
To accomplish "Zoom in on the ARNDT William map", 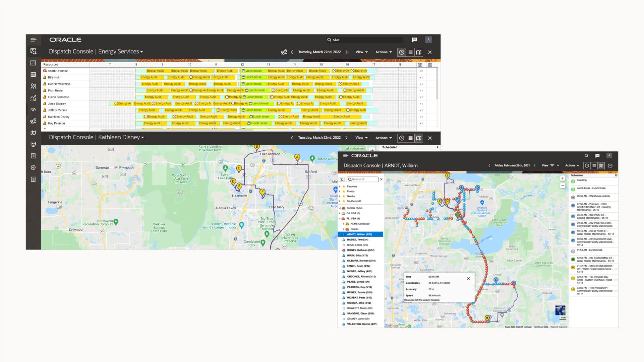I will (563, 178).
